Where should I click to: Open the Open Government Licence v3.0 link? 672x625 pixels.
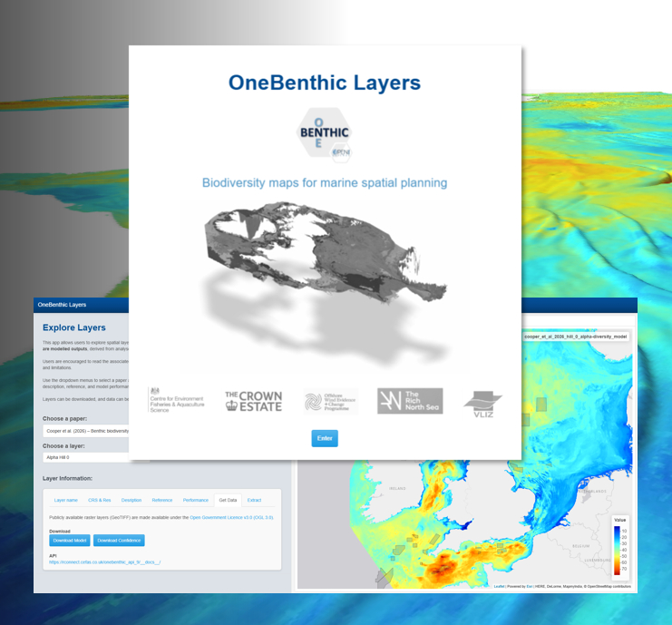231,517
